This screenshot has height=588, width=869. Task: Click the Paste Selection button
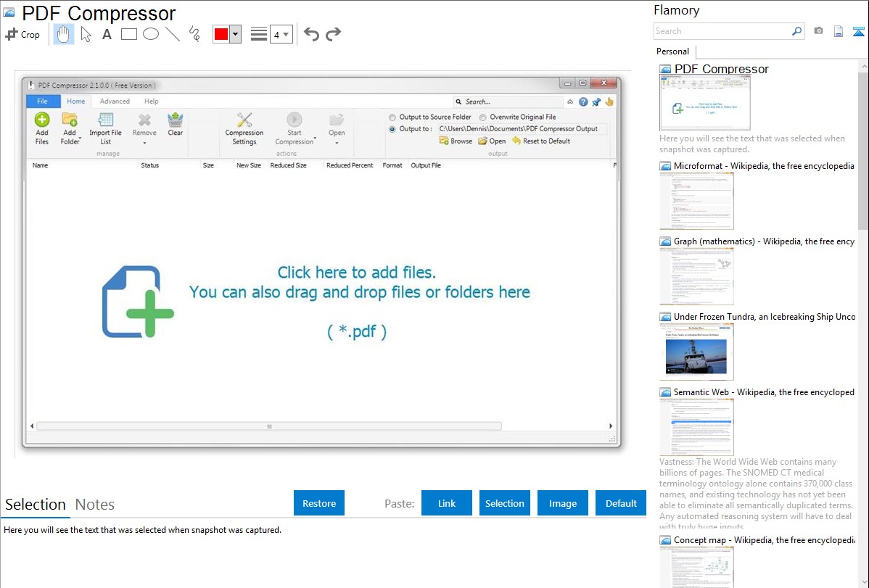click(504, 503)
